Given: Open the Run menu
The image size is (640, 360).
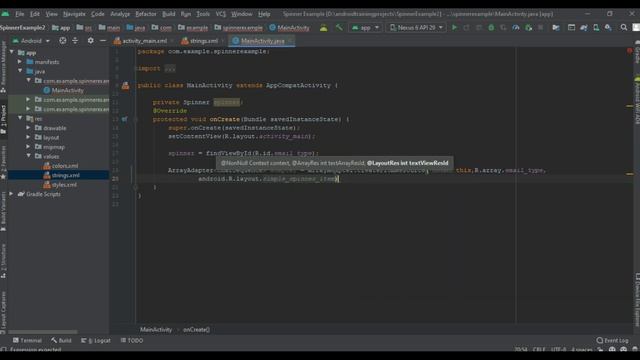Looking at the screenshot, I should click(x=186, y=14).
